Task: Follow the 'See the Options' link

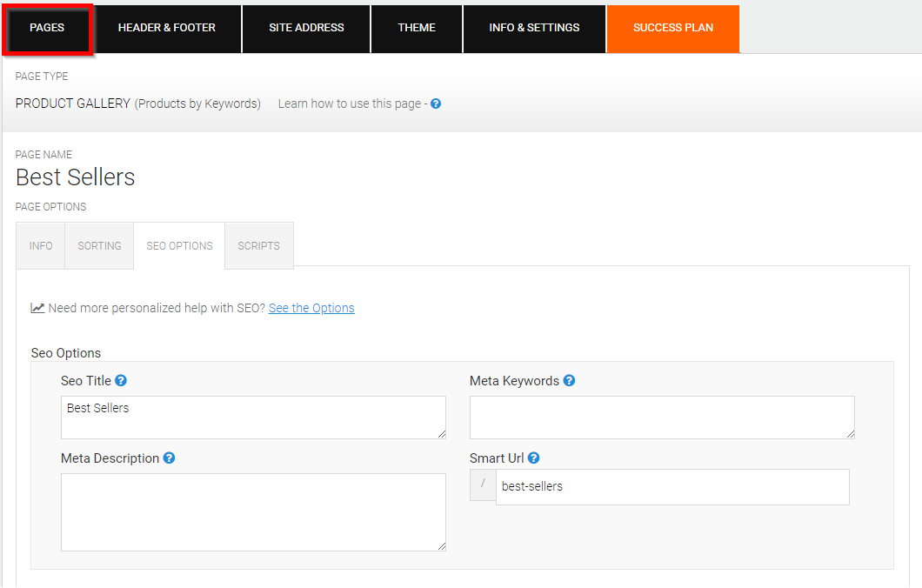Action: (x=311, y=308)
